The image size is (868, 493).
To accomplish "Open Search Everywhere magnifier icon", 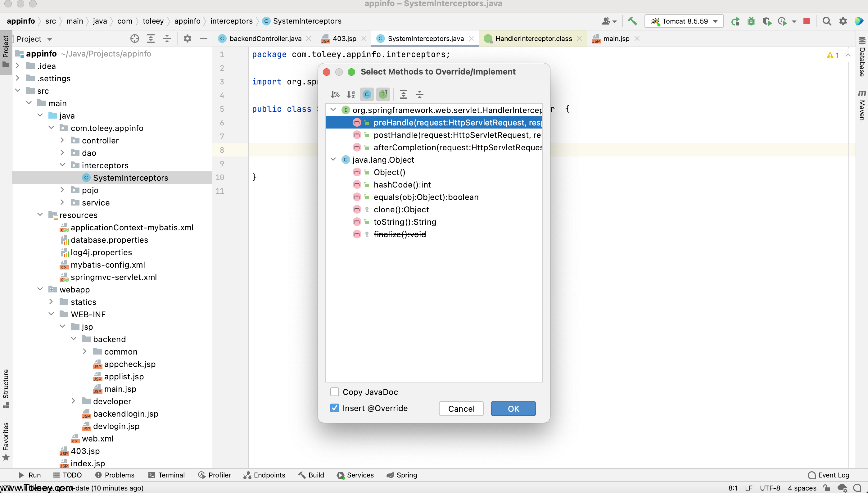I will coord(827,21).
